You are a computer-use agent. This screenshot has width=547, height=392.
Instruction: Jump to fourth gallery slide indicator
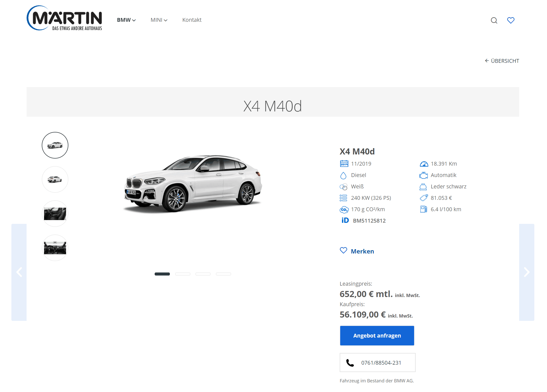coord(224,274)
